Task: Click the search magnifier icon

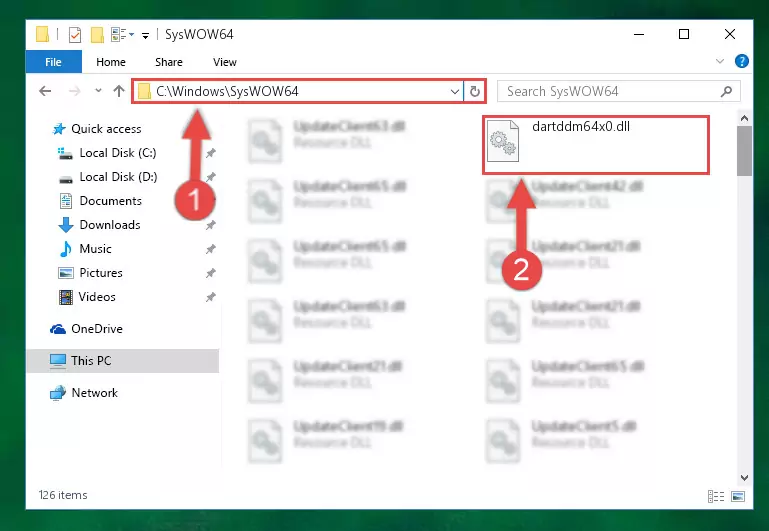Action: pyautogui.click(x=726, y=91)
